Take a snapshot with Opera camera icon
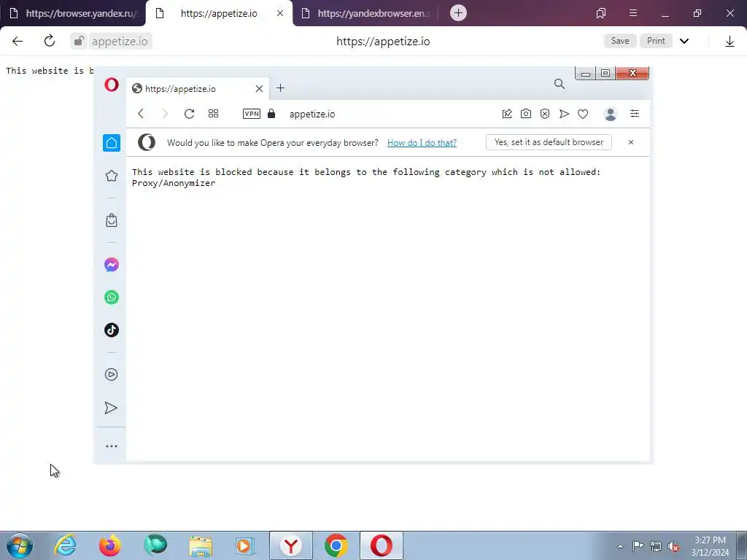The height and width of the screenshot is (560, 747). click(526, 113)
